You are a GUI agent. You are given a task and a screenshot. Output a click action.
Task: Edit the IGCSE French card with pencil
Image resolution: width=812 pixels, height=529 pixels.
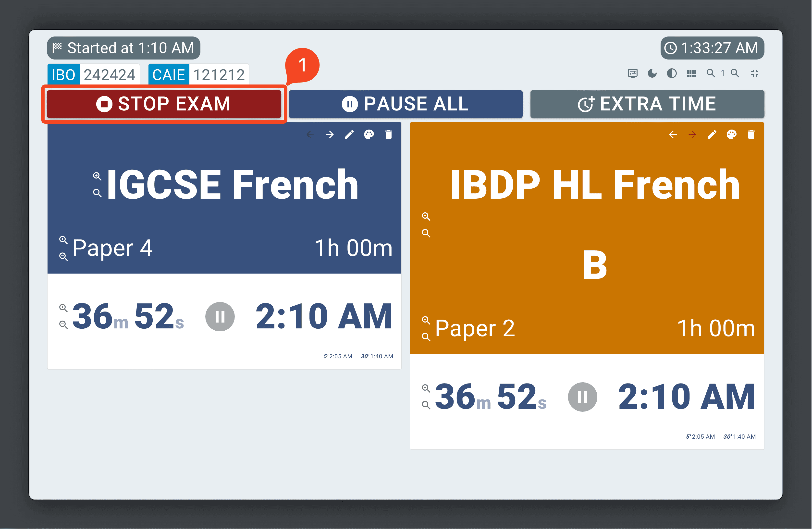pos(349,134)
